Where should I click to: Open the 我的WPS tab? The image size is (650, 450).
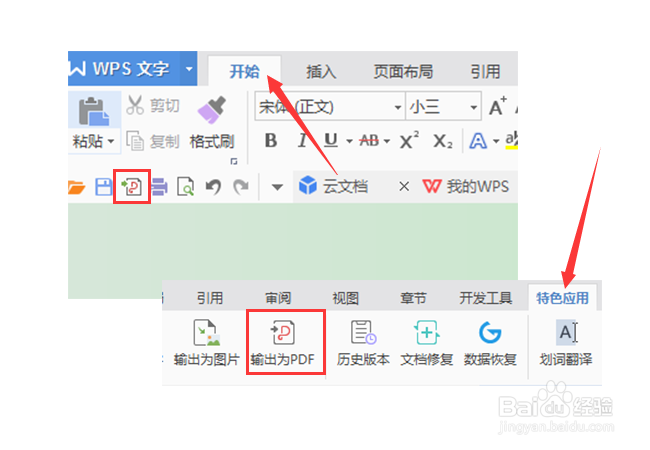466,186
